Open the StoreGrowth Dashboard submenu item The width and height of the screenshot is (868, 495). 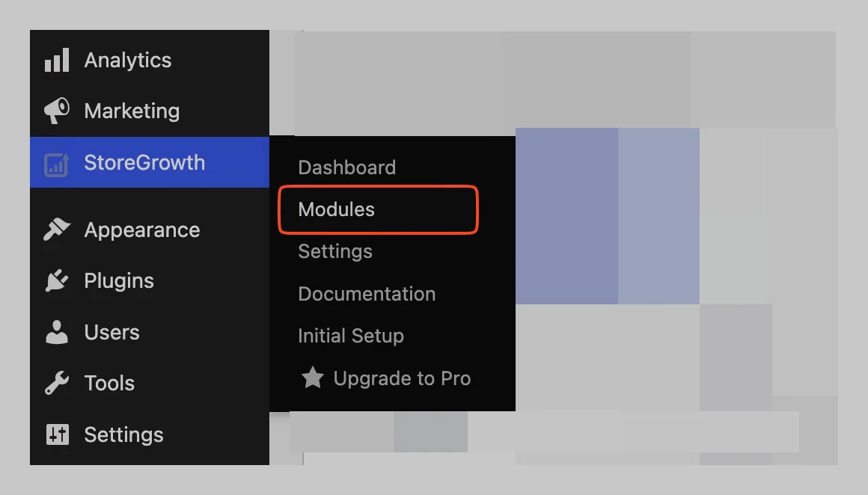[x=347, y=167]
